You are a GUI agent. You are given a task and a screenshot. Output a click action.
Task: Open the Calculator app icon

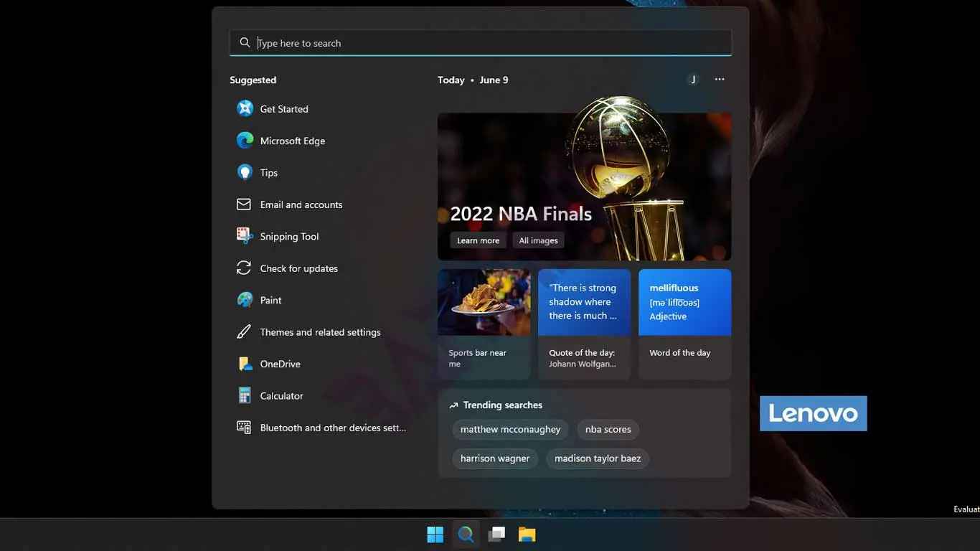coord(245,396)
